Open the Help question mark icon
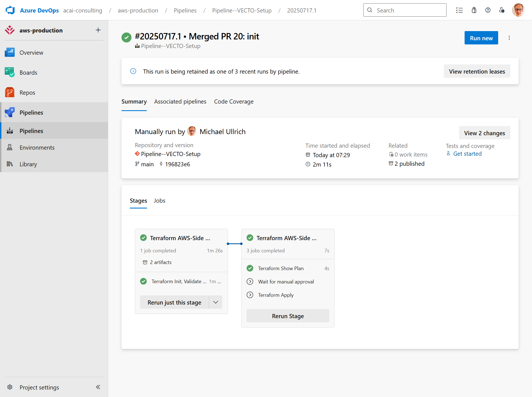Image resolution: width=532 pixels, height=397 pixels. click(x=488, y=10)
